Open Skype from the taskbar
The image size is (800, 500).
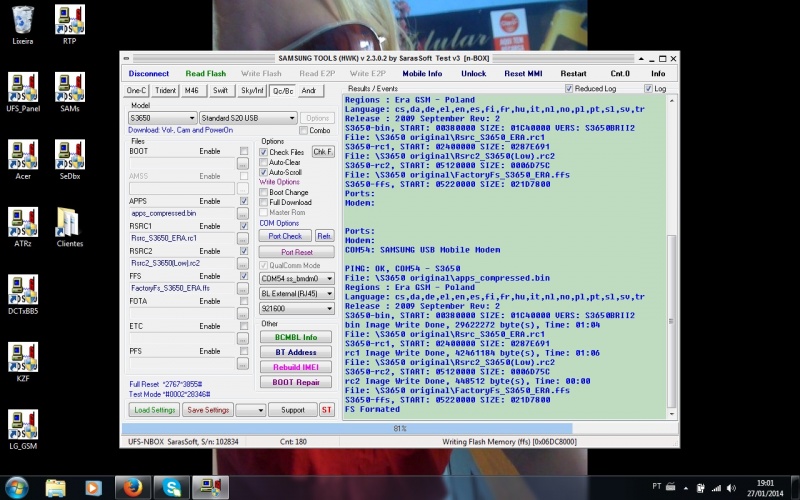[172, 488]
